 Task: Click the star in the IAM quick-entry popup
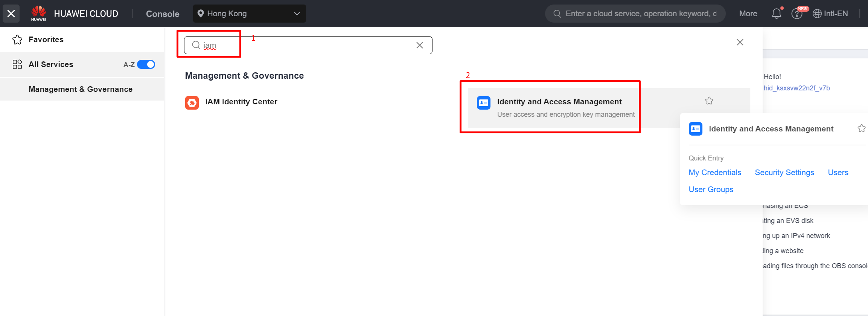click(x=861, y=128)
